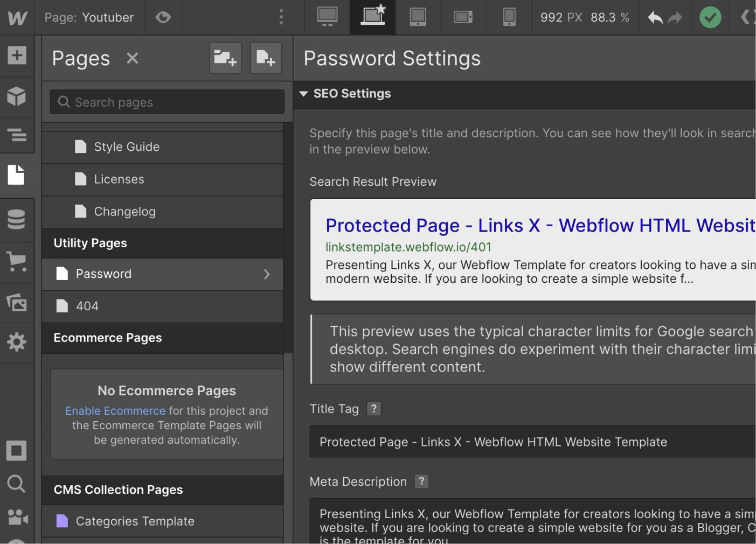This screenshot has height=544, width=756.
Task: Open the Webflow logo menu
Action: click(17, 17)
